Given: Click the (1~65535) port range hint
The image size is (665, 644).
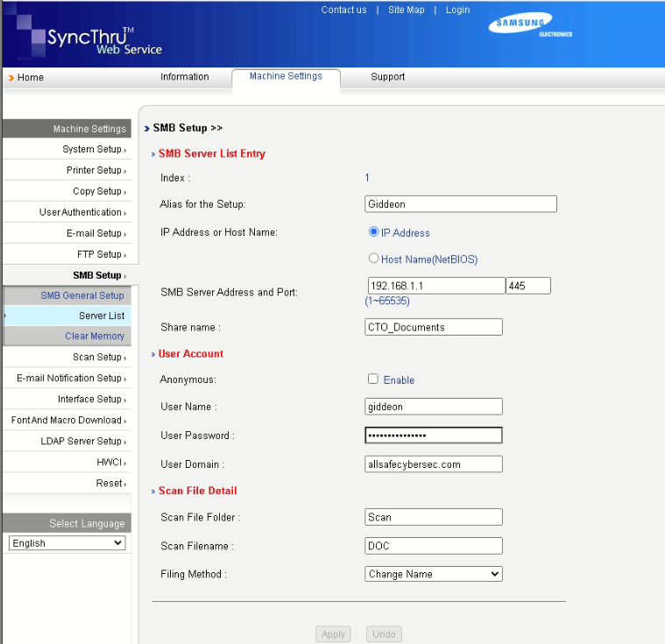Looking at the screenshot, I should click(x=387, y=301).
